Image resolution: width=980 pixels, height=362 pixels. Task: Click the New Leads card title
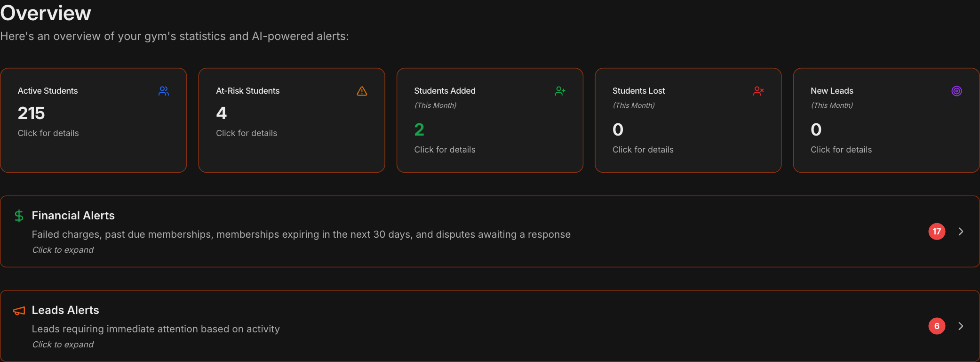pyautogui.click(x=832, y=91)
